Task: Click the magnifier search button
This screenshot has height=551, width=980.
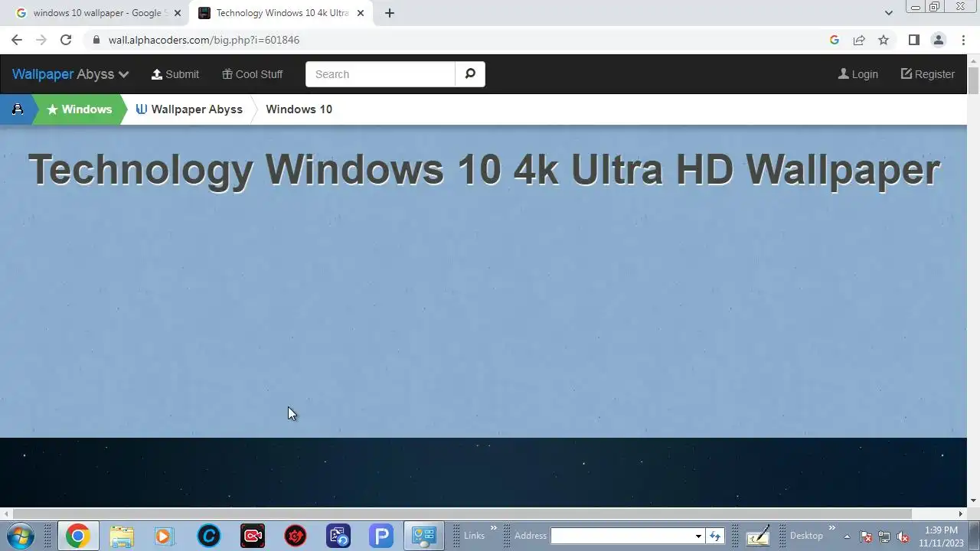Action: tap(470, 74)
